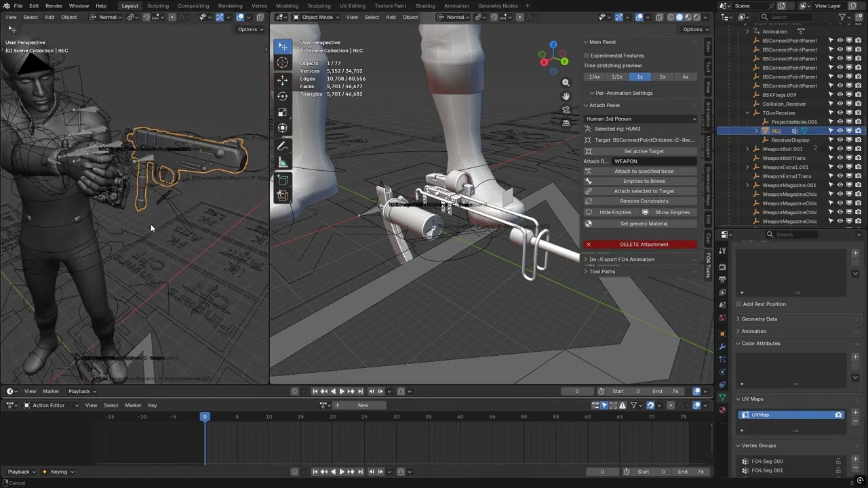
Task: Select the UVMap entry in UV Maps list
Action: tap(791, 415)
